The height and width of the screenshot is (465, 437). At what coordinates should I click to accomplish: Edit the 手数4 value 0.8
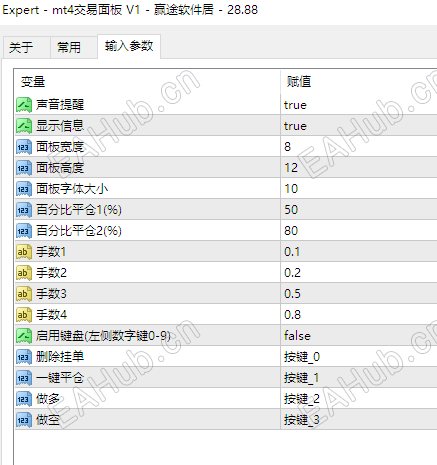(x=292, y=315)
